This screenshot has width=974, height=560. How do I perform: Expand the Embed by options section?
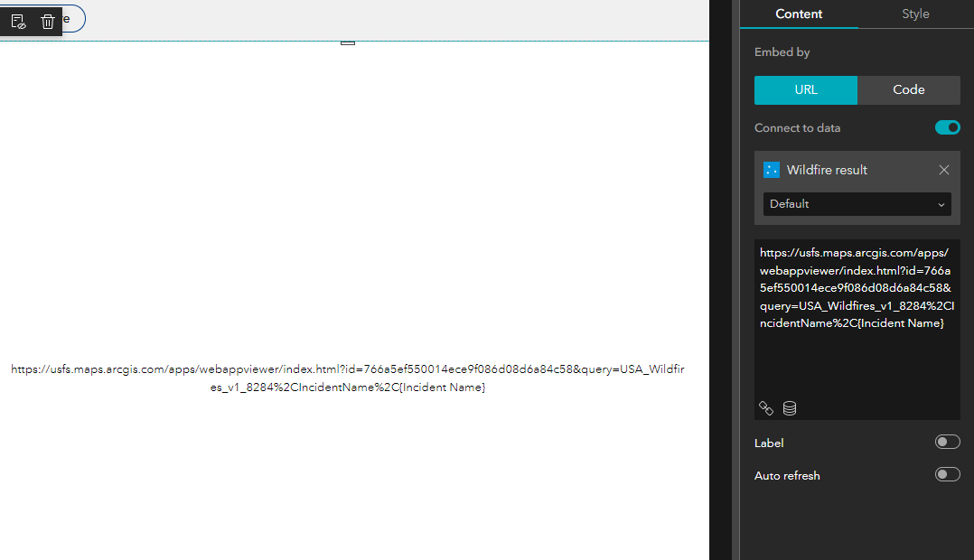[782, 51]
